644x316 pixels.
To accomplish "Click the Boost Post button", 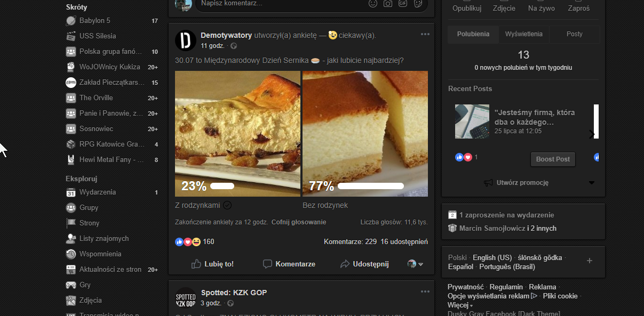I will (553, 159).
